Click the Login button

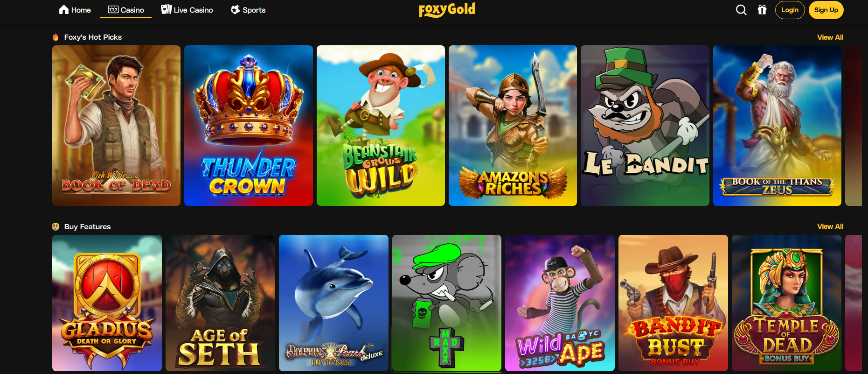pyautogui.click(x=790, y=10)
